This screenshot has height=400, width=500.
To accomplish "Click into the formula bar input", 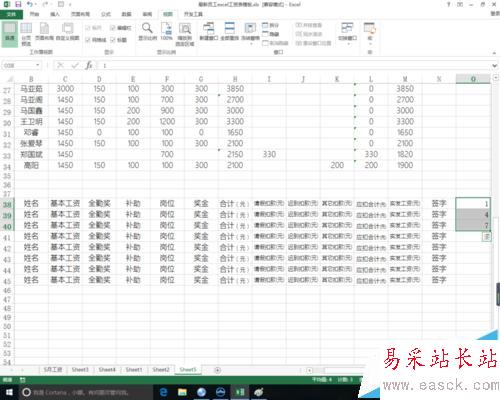I will [x=293, y=65].
